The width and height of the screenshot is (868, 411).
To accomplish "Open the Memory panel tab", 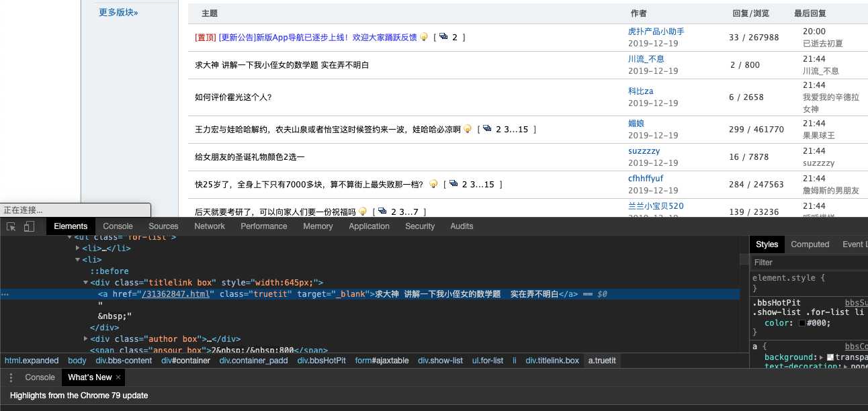I will pos(318,226).
